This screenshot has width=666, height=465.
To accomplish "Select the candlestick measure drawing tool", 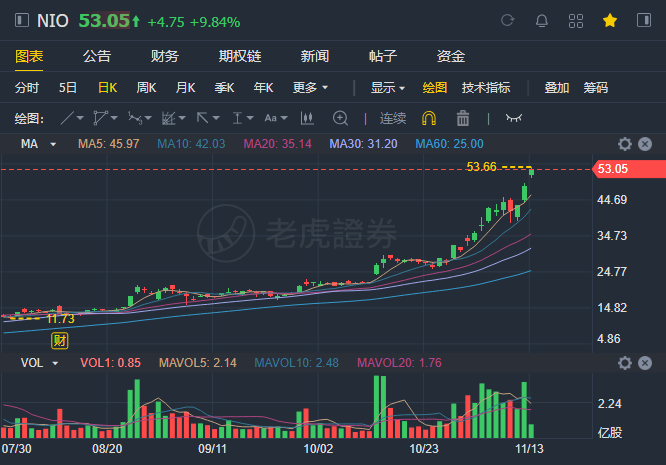I will tap(307, 118).
